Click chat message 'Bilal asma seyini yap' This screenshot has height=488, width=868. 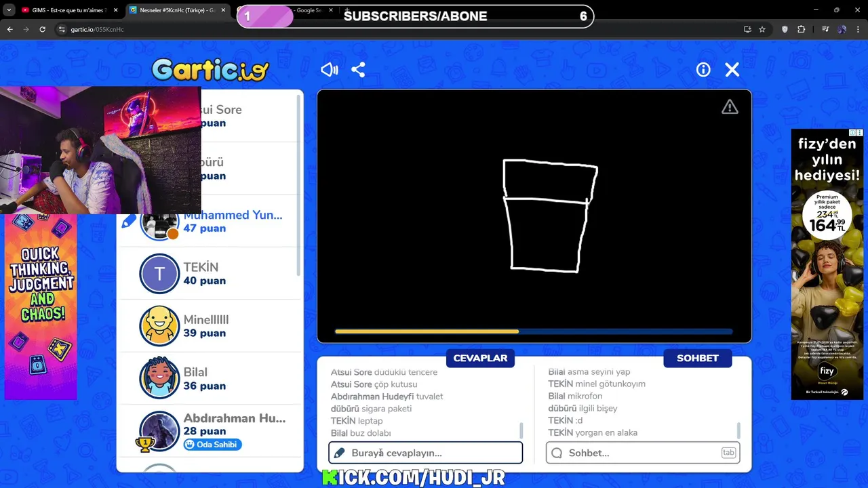coord(589,371)
